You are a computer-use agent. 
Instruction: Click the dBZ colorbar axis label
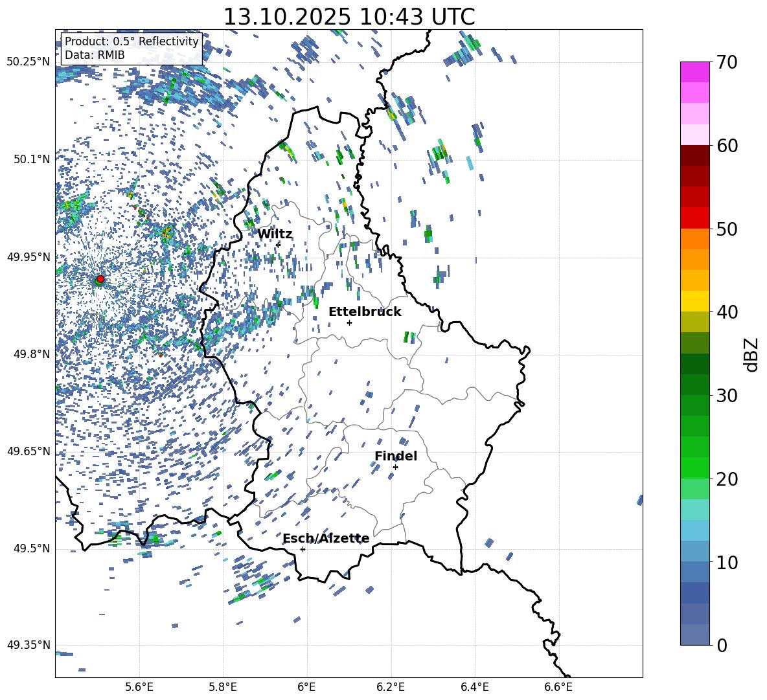point(751,354)
